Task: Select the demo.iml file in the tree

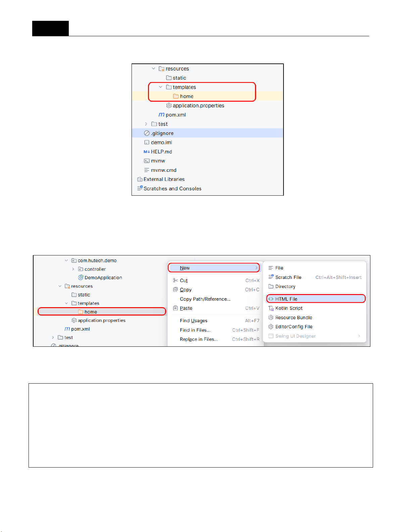Action: click(x=161, y=142)
